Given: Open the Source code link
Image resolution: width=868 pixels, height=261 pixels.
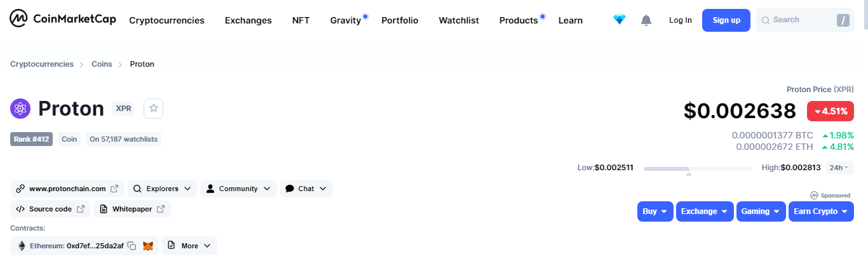Looking at the screenshot, I should (50, 209).
